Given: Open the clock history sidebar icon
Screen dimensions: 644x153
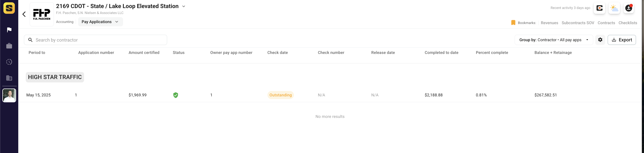Looking at the screenshot, I should 9,62.
